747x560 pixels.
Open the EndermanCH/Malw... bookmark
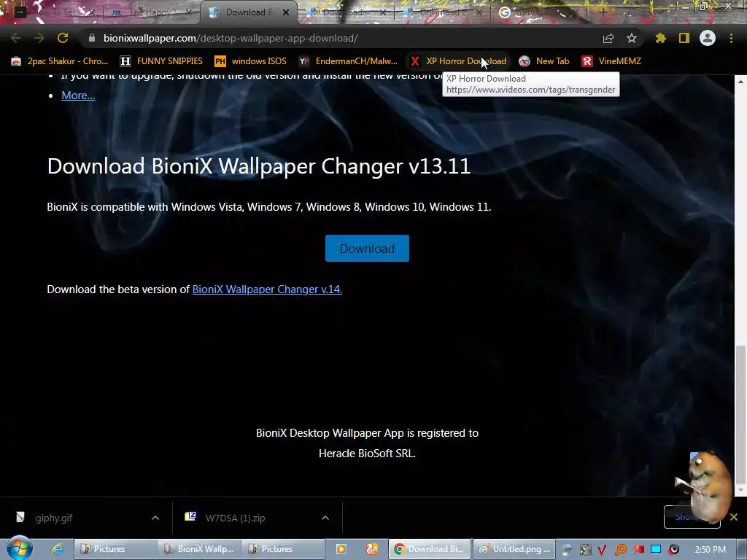pyautogui.click(x=348, y=61)
